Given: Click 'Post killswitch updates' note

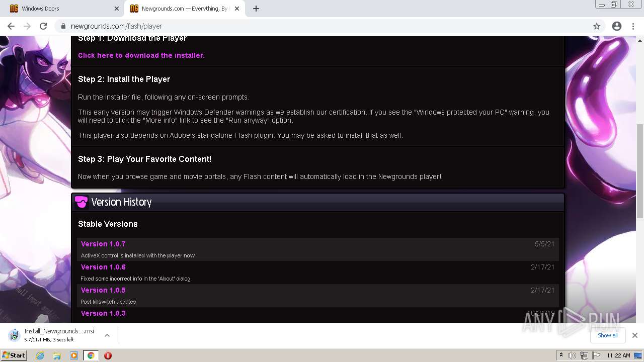Looking at the screenshot, I should (108, 302).
